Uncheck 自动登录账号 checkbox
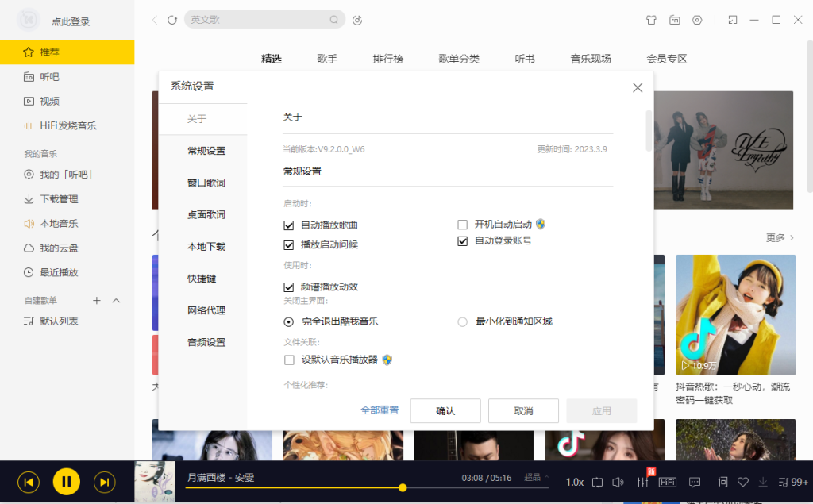This screenshot has height=504, width=813. 463,241
